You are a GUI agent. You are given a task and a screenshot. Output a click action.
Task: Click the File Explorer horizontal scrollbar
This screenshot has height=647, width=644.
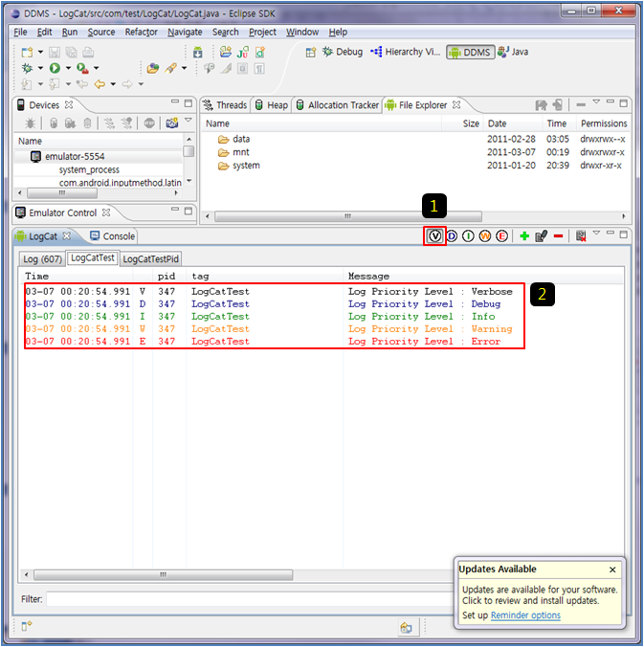coord(347,216)
